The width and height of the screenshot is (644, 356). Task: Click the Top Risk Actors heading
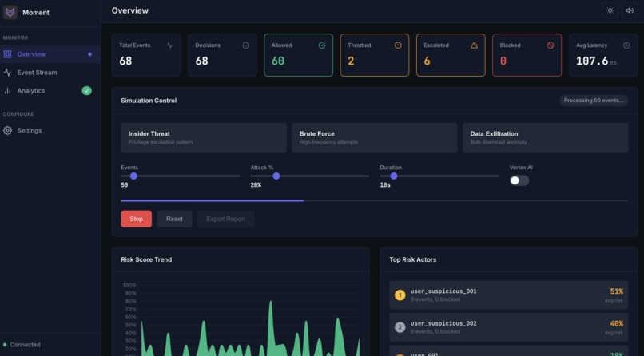pos(413,259)
